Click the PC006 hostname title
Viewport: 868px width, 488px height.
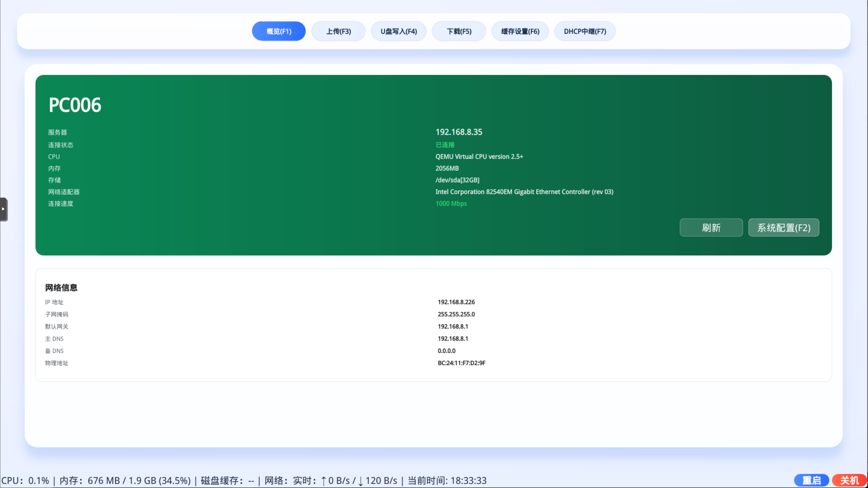(x=75, y=104)
